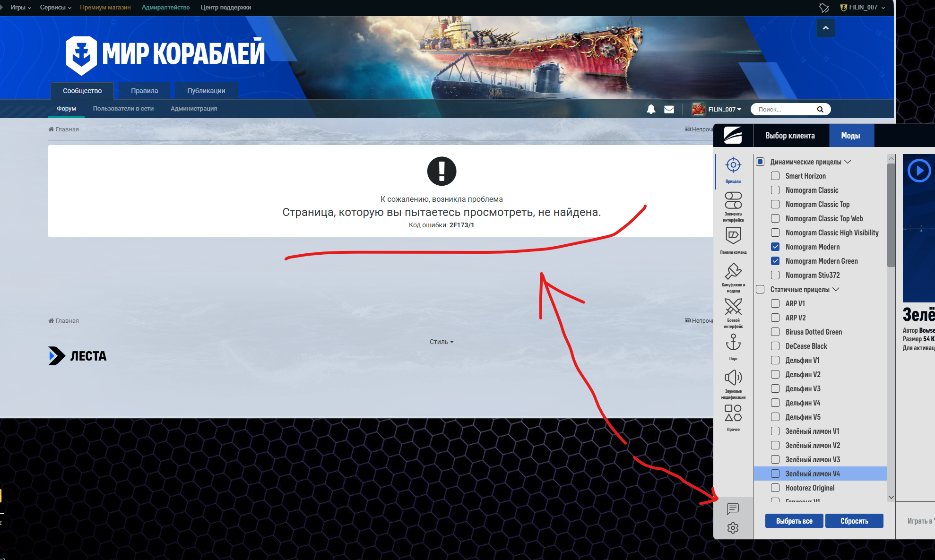
Task: Open Боевой интерфейс crossed swords icon
Action: (733, 307)
